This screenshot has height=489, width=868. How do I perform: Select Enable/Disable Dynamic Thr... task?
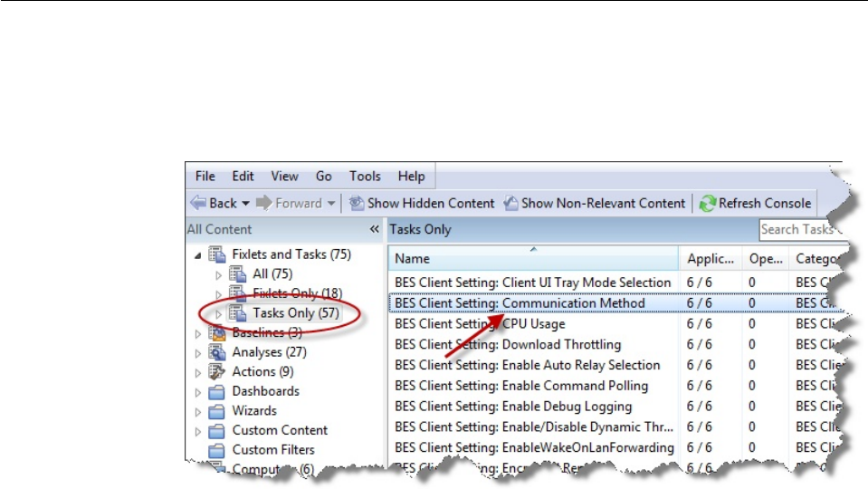[534, 427]
